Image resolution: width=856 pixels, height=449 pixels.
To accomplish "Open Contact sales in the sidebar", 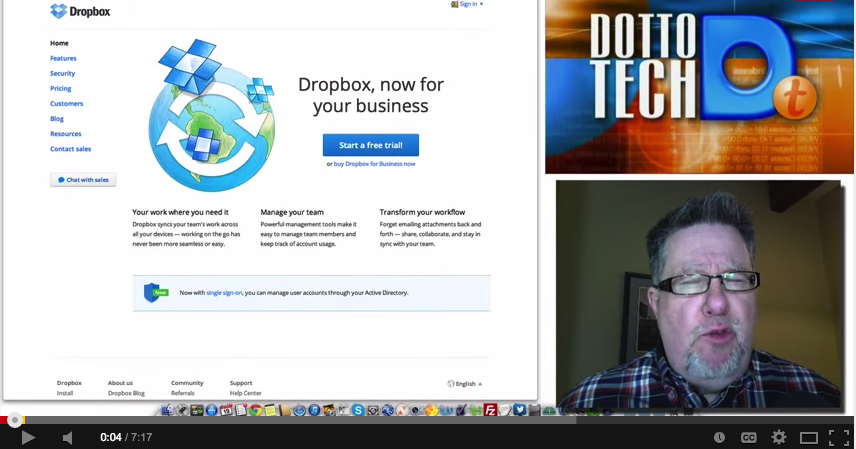I will tap(70, 149).
